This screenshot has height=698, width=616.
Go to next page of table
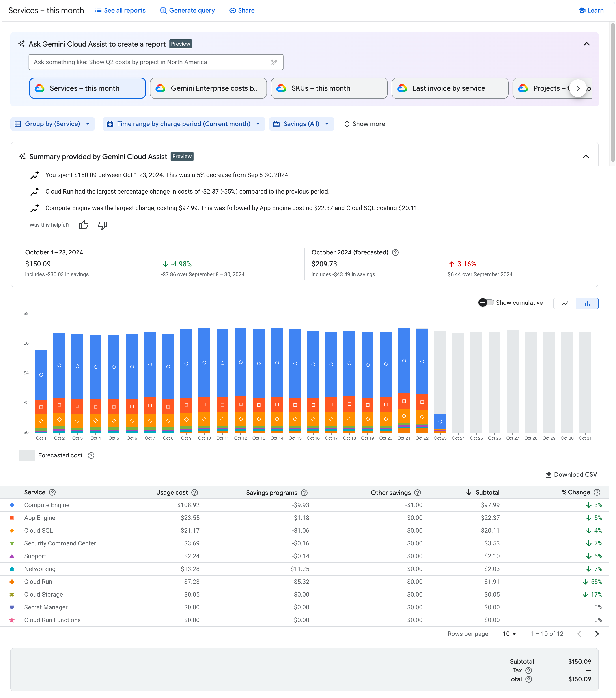[x=597, y=634]
